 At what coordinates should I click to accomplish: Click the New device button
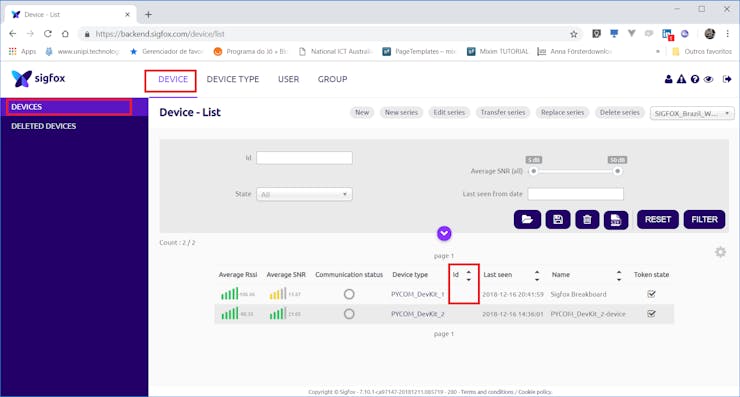(362, 112)
